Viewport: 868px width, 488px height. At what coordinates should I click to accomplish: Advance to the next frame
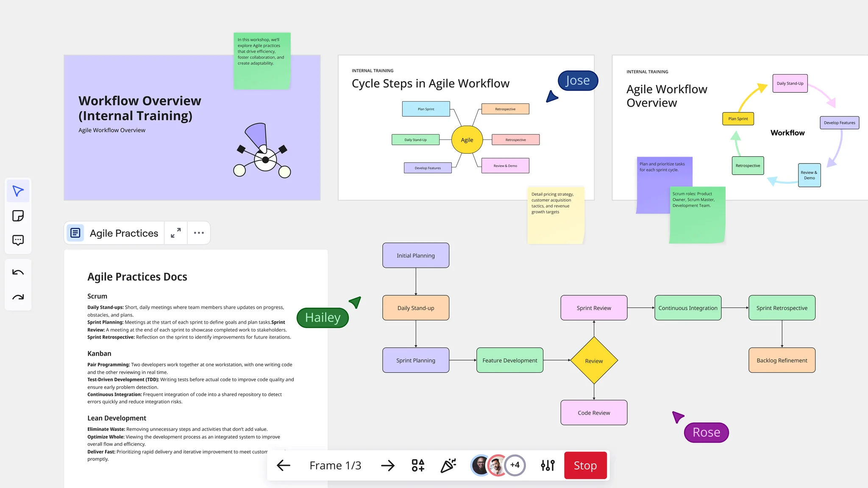(x=387, y=466)
